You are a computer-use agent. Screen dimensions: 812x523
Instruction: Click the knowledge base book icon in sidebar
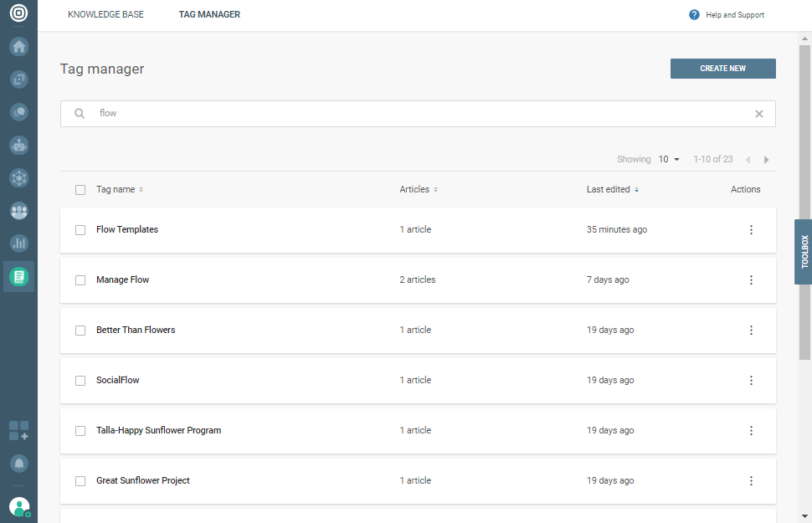point(18,276)
